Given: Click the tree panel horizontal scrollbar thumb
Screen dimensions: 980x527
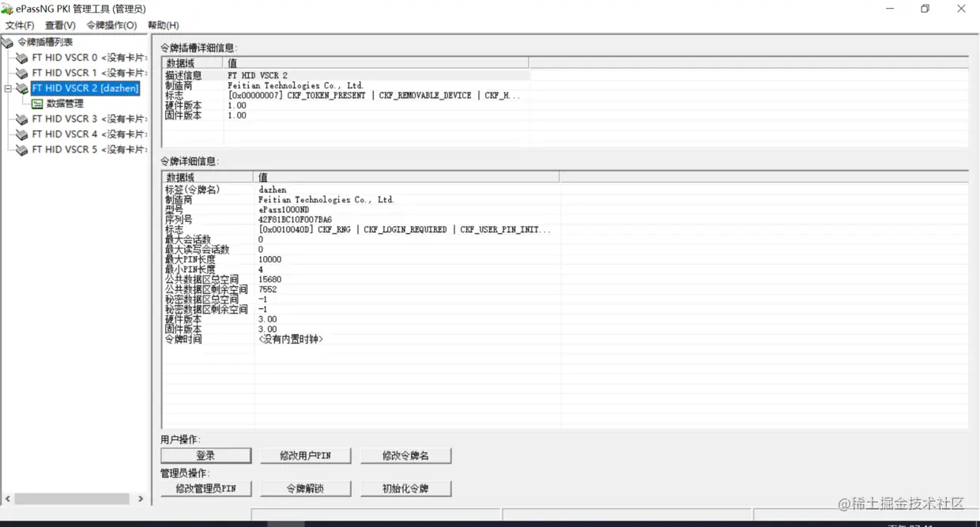Looking at the screenshot, I should 72,499.
